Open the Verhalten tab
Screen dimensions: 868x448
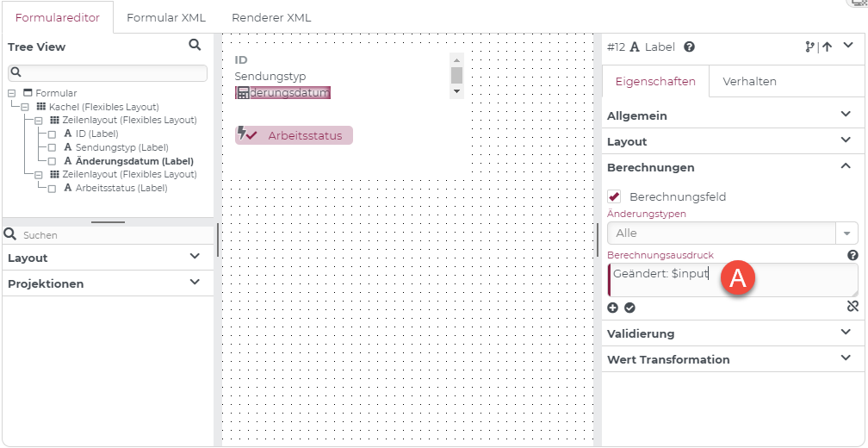749,81
